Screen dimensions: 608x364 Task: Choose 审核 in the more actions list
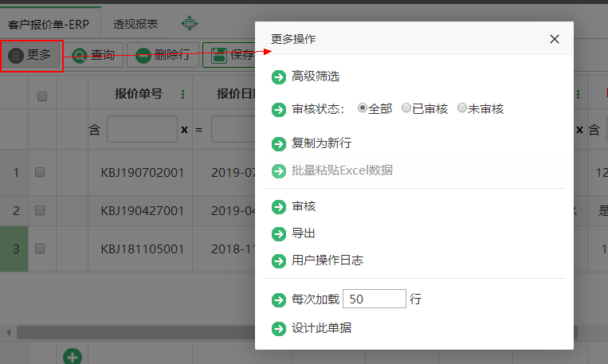[x=304, y=206]
